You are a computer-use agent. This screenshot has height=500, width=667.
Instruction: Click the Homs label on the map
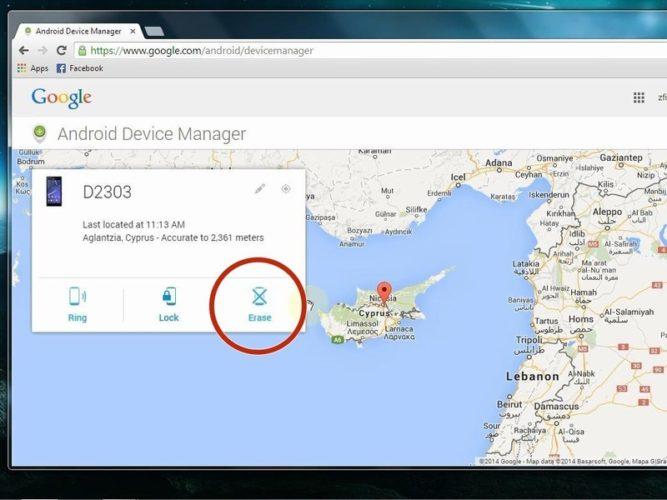tap(581, 319)
